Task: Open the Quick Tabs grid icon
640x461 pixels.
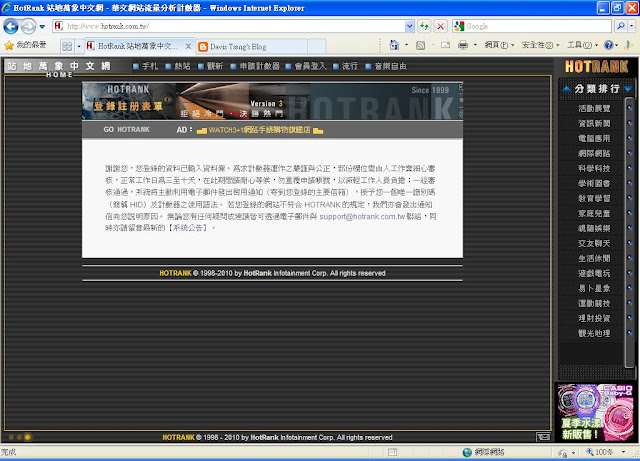Action: coord(67,46)
